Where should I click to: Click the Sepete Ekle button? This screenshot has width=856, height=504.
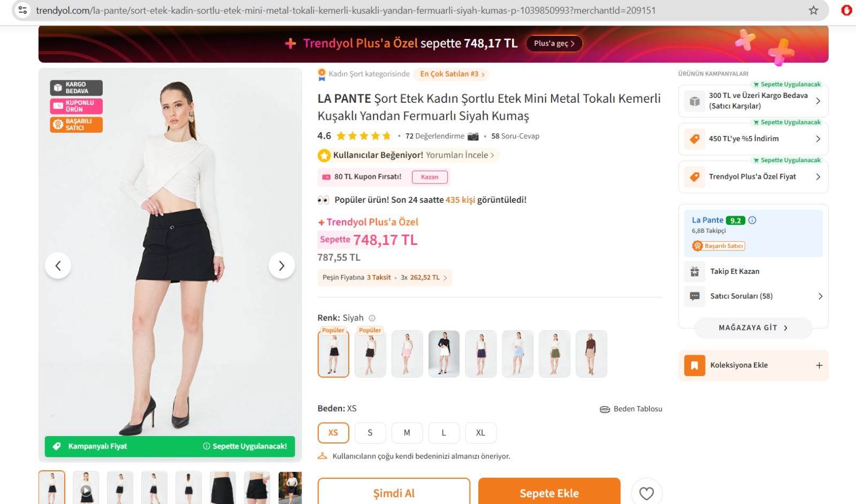click(549, 492)
